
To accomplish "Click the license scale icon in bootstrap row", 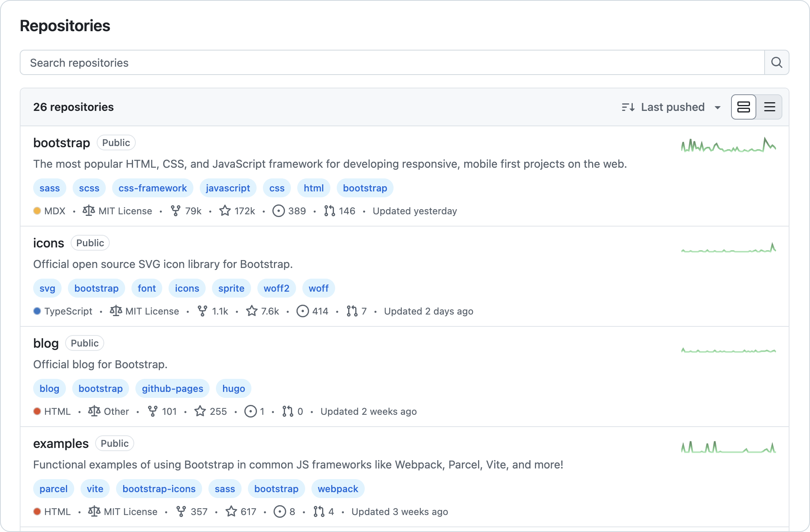I will [89, 211].
